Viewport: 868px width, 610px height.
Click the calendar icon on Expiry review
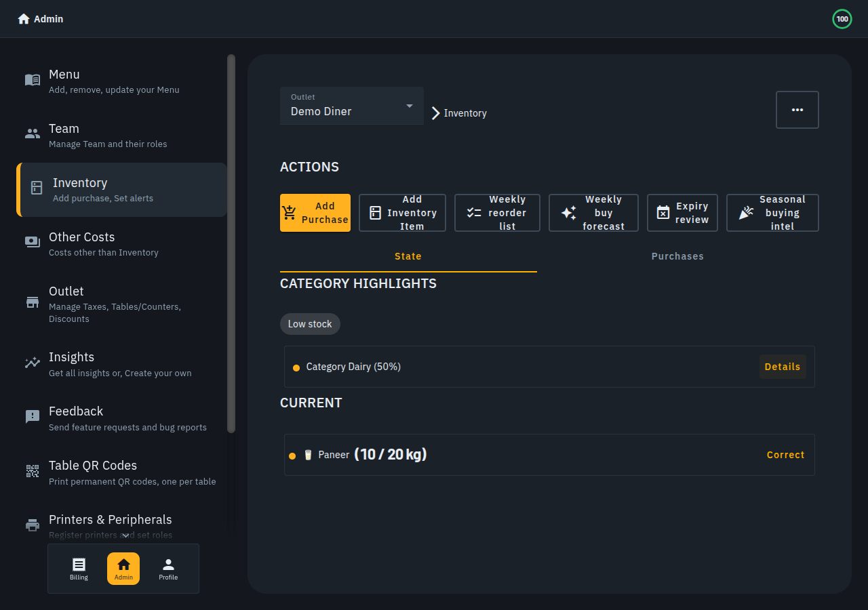[663, 213]
